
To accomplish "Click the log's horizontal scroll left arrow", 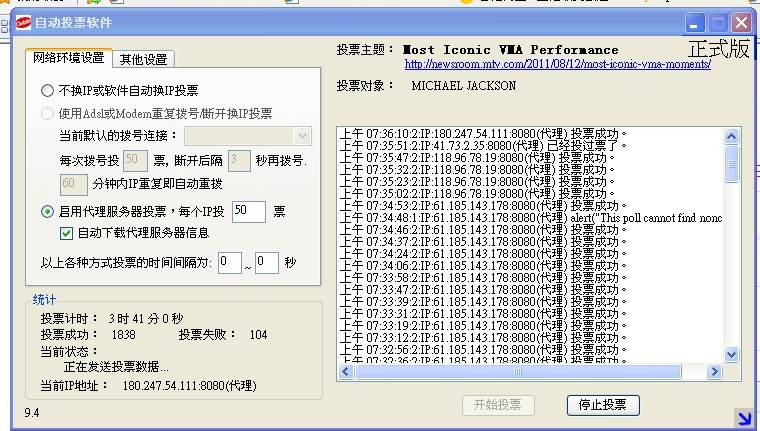I will pyautogui.click(x=346, y=372).
